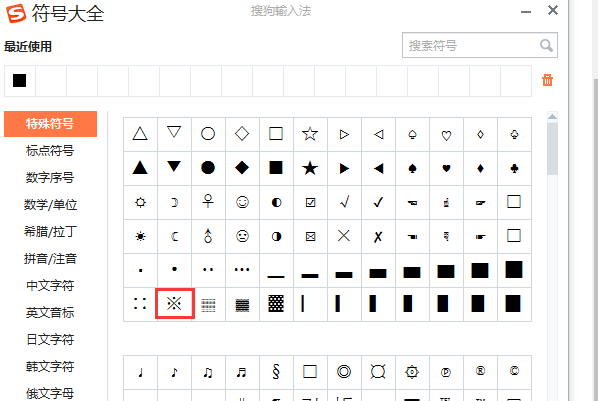
Task: Select the four-dot square pattern symbol
Action: (140, 304)
